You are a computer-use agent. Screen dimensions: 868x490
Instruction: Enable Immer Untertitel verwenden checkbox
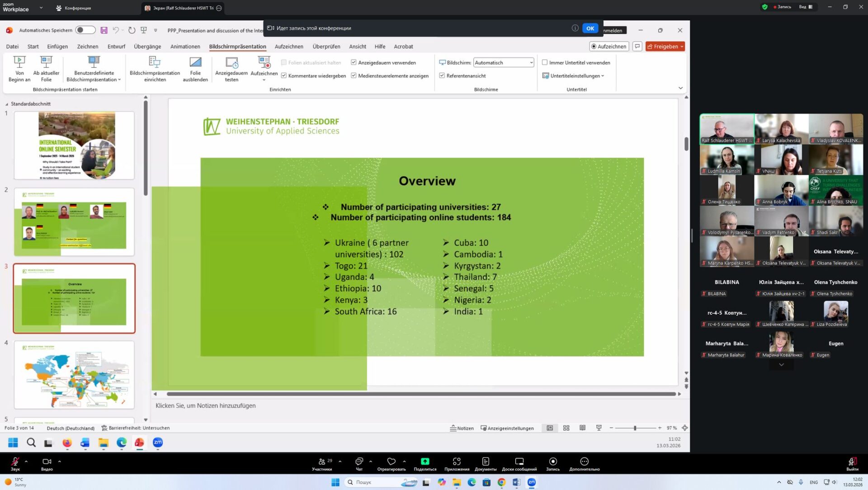coord(545,62)
